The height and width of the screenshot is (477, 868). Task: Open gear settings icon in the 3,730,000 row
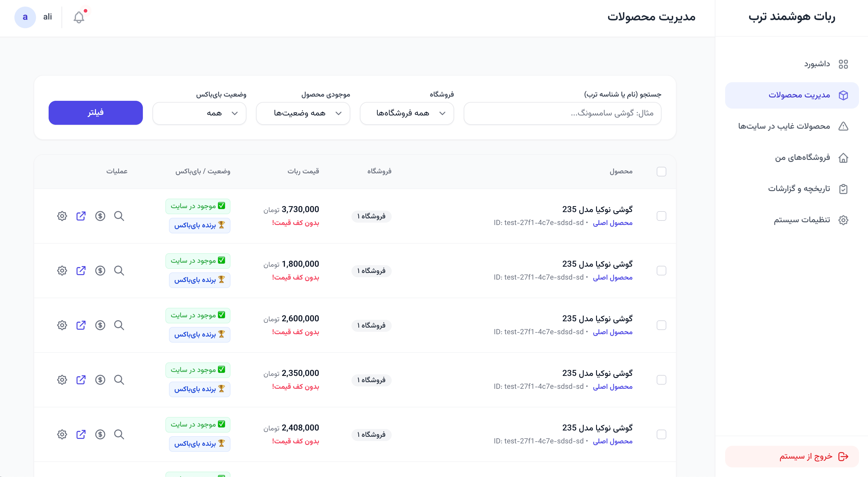[x=62, y=216]
